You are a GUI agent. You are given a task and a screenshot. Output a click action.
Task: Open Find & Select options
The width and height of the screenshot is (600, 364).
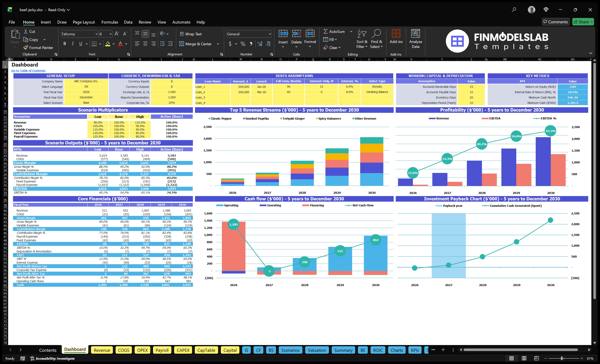click(x=376, y=39)
